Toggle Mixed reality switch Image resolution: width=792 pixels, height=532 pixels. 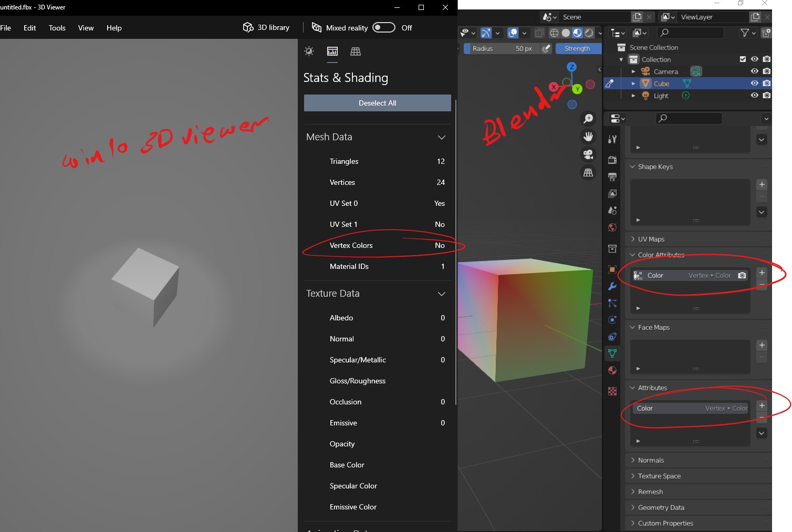click(384, 27)
